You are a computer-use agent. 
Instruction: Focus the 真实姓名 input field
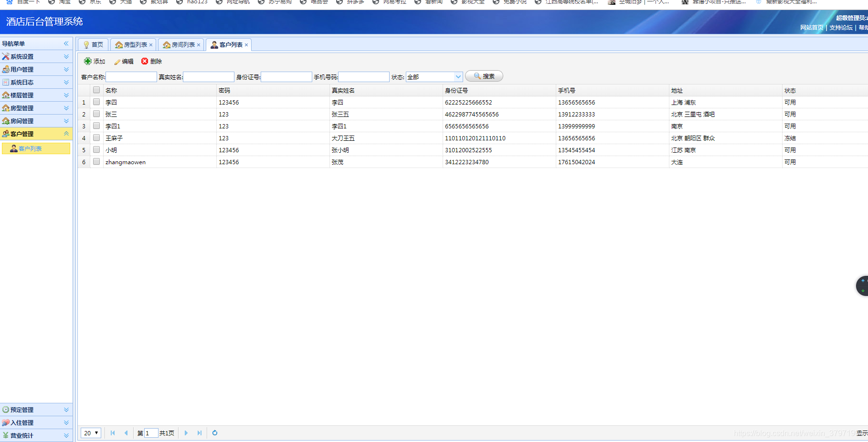click(x=209, y=77)
